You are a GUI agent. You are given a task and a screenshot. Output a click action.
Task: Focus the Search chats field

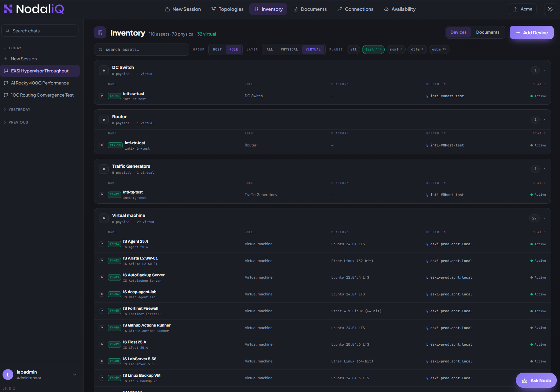click(x=40, y=31)
